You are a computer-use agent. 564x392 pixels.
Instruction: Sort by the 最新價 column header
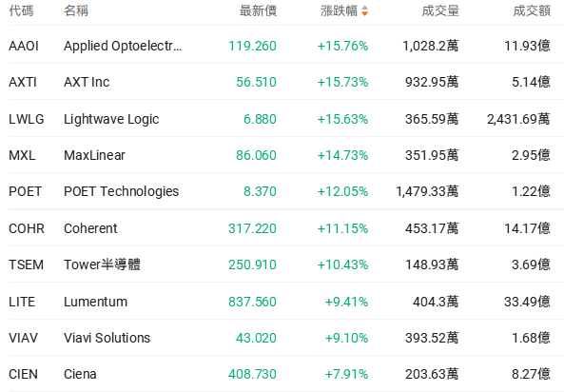click(258, 10)
